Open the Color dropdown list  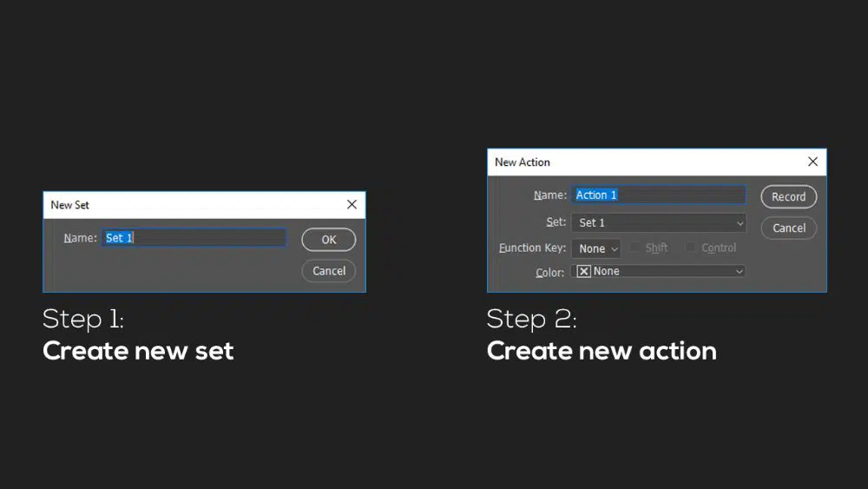pyautogui.click(x=659, y=271)
